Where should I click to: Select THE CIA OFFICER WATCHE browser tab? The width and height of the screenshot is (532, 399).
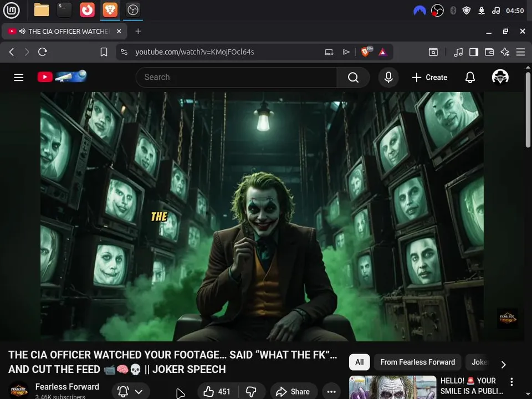point(64,31)
